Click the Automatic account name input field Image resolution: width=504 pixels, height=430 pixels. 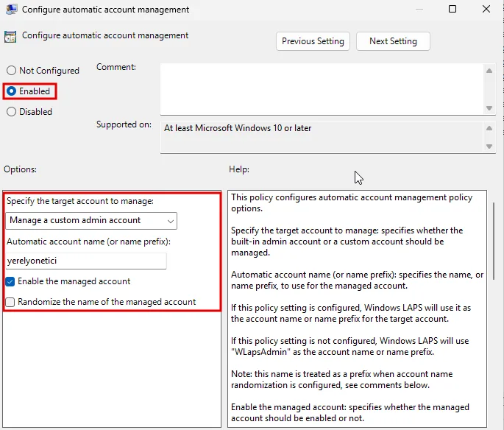86,261
